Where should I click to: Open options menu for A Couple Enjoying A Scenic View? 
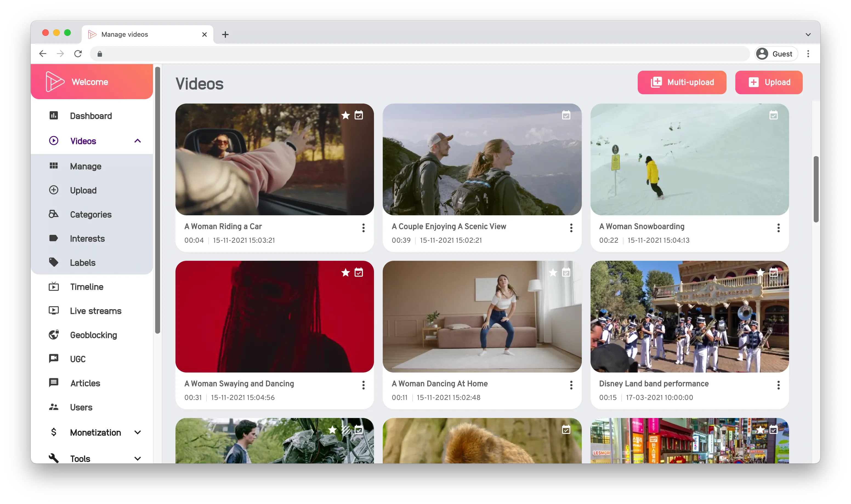(571, 228)
